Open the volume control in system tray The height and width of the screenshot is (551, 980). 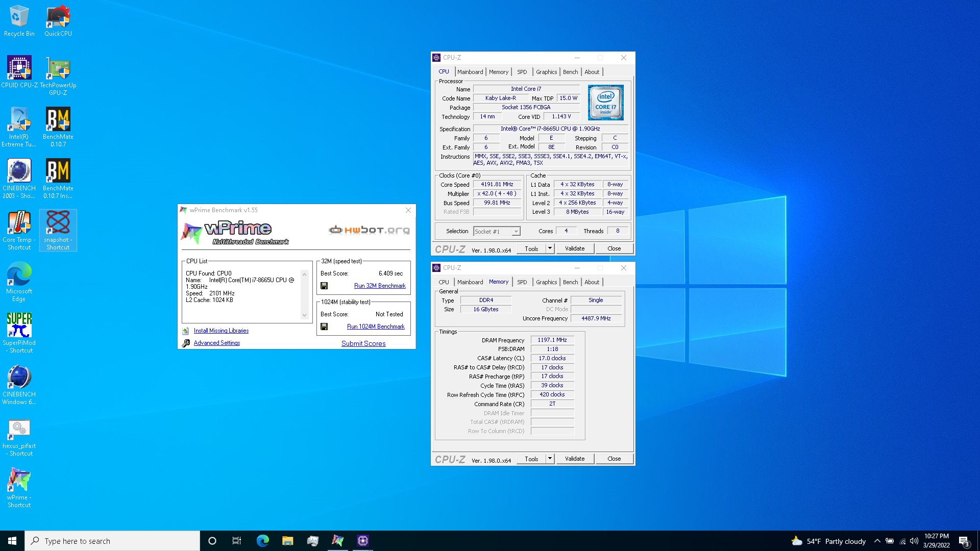point(914,541)
